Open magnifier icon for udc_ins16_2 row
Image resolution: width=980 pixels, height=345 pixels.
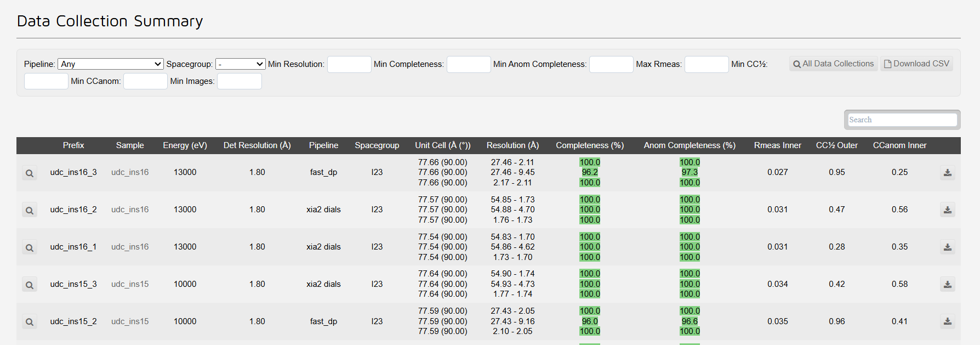click(30, 210)
